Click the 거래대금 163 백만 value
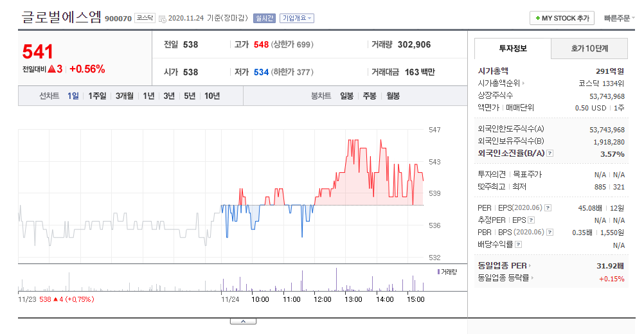 pos(420,72)
